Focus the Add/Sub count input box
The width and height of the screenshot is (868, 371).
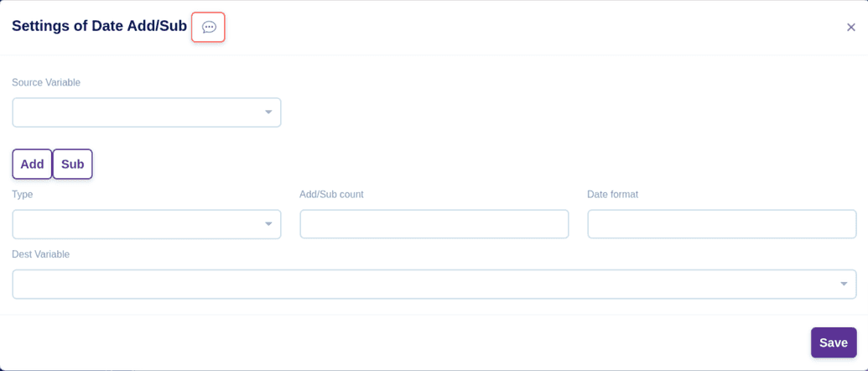click(x=434, y=224)
